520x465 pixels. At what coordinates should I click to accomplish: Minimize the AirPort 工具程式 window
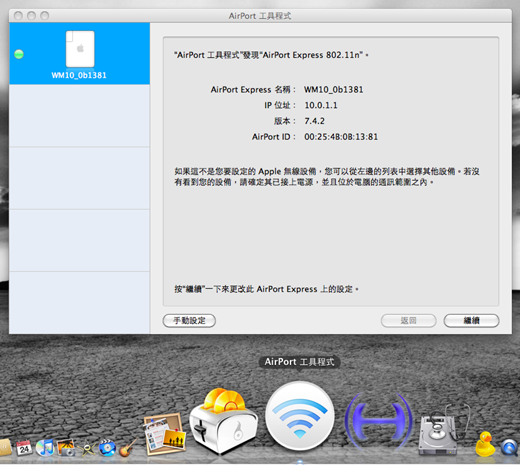tap(31, 16)
